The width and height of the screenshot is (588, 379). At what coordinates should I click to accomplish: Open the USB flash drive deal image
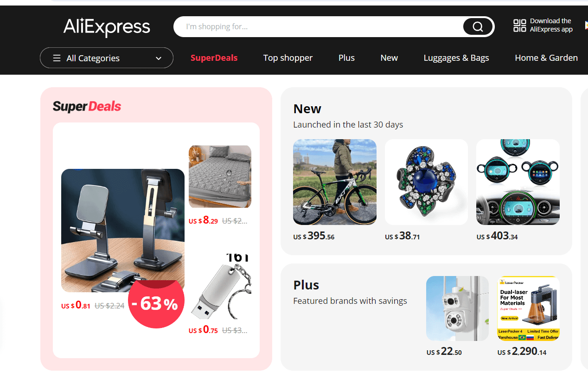point(220,287)
